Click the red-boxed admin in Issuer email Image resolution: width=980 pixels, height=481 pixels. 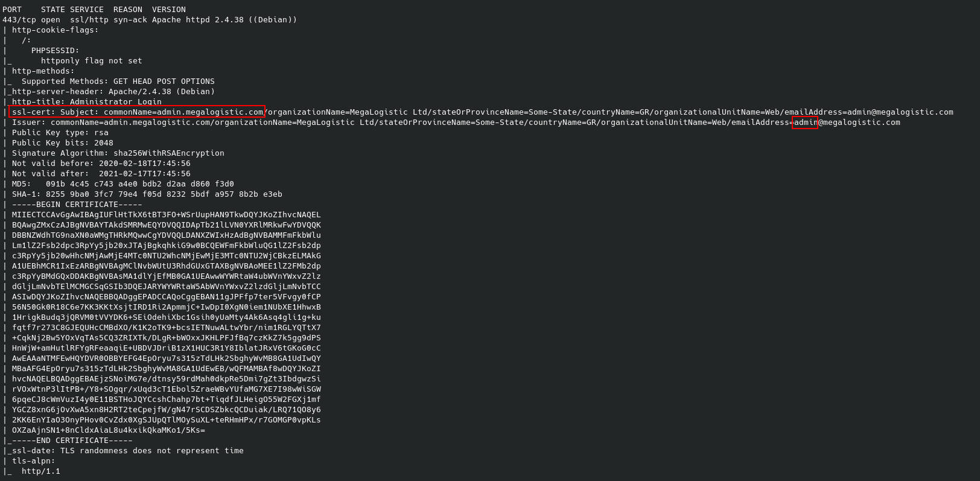(805, 122)
